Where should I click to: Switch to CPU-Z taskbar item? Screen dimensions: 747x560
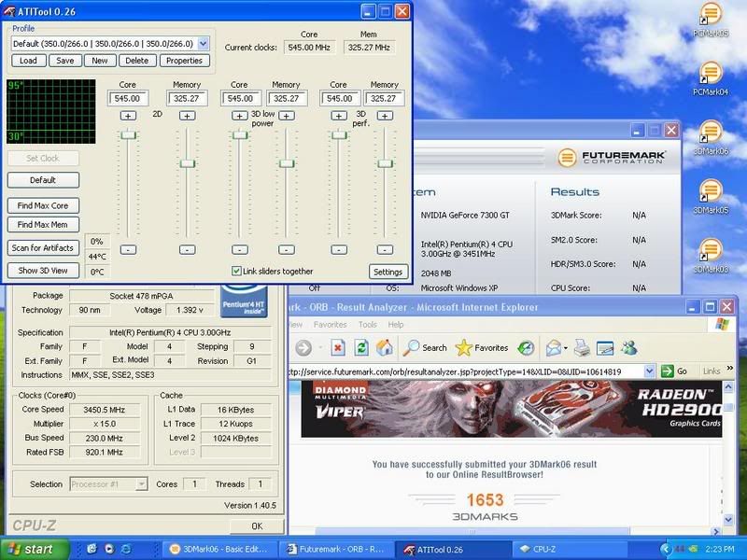point(570,549)
